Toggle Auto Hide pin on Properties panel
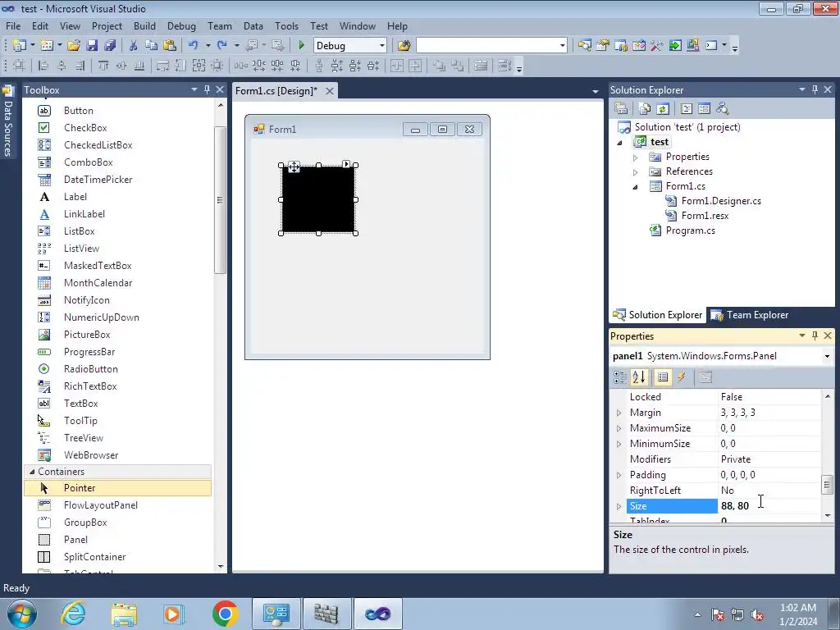 (815, 336)
